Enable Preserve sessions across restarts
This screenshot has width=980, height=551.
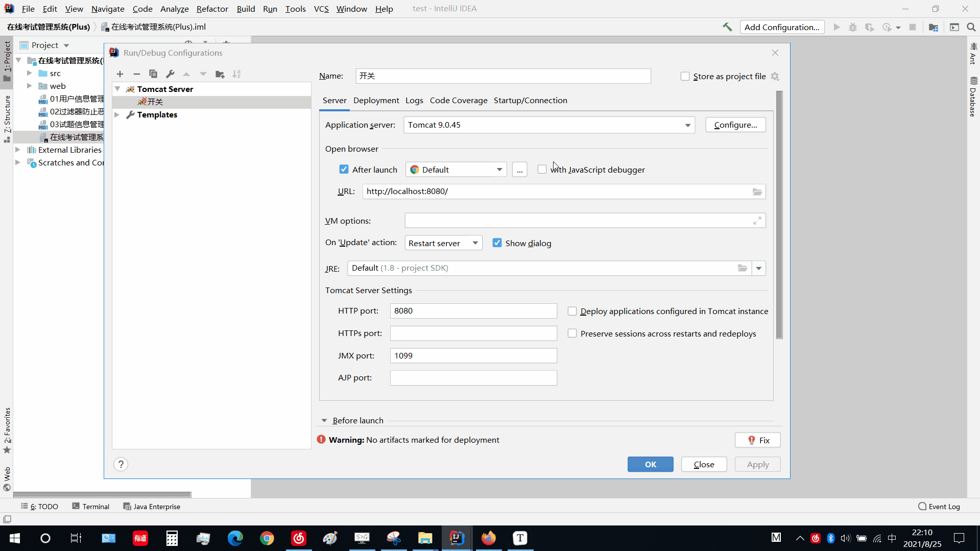coord(572,333)
